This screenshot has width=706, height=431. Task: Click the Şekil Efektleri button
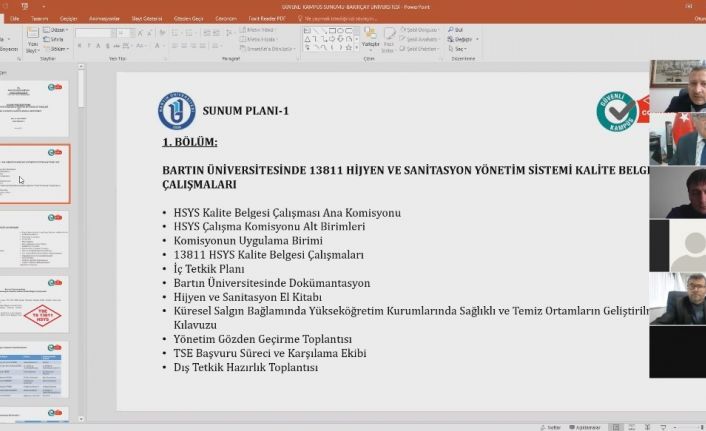point(424,48)
